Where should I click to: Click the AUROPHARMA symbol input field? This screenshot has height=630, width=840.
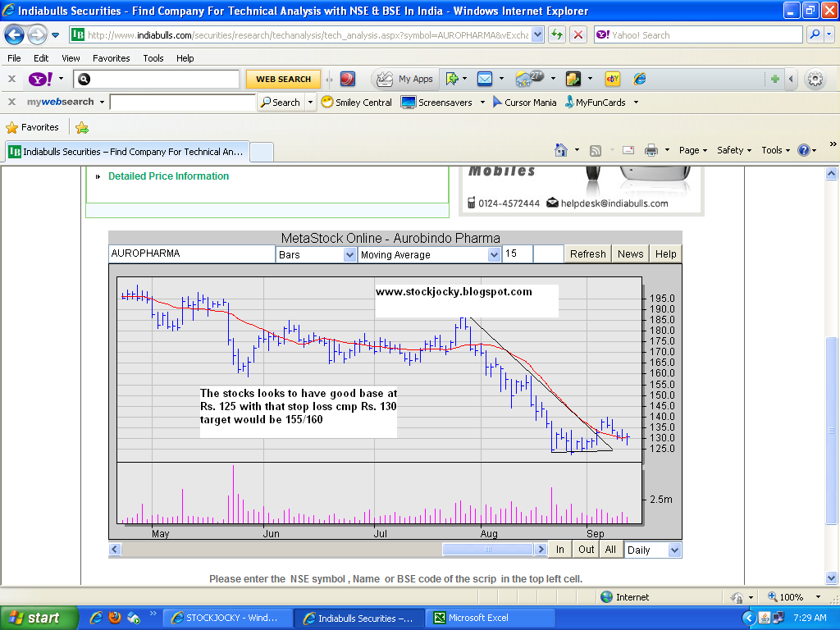192,253
